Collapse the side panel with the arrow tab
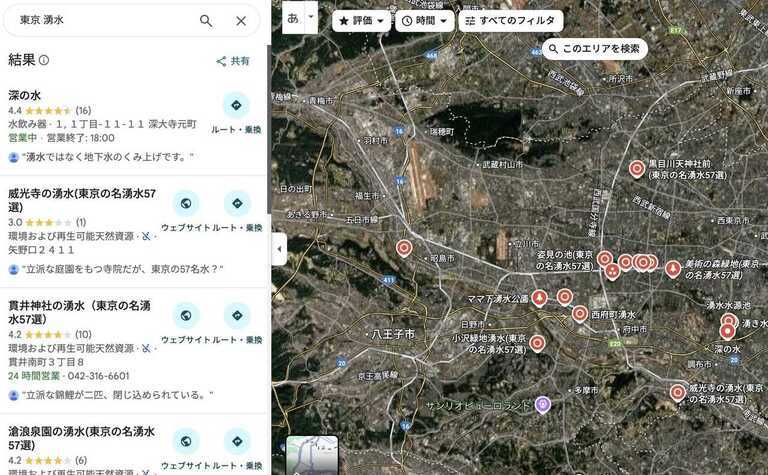 coord(279,249)
